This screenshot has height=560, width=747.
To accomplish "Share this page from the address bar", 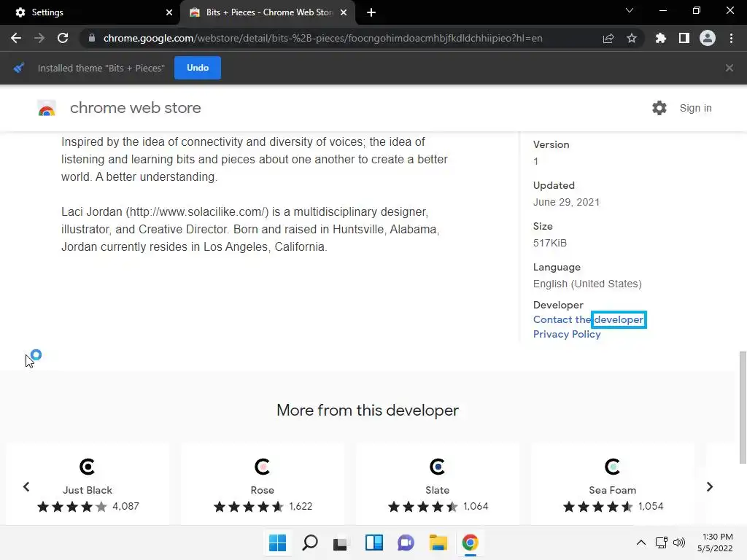I will [x=608, y=39].
